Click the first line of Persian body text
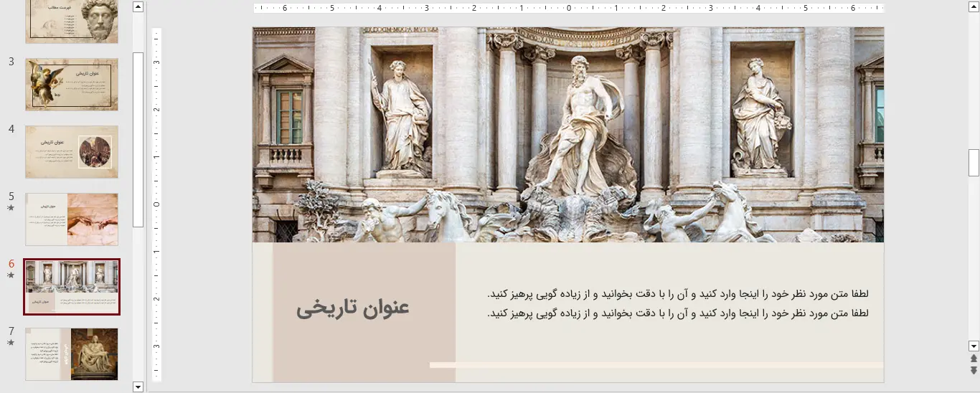Image resolution: width=980 pixels, height=393 pixels. click(677, 294)
